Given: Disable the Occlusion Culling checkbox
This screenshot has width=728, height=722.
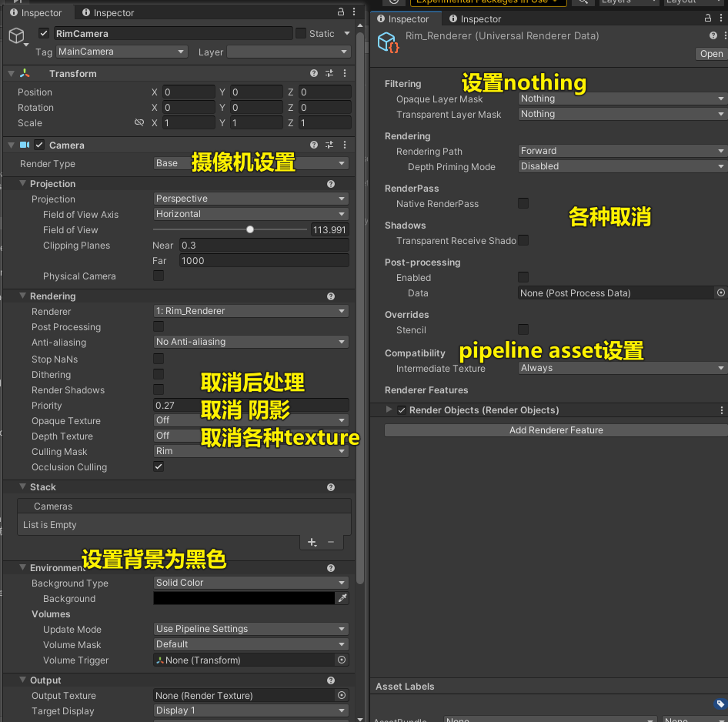Looking at the screenshot, I should point(159,467).
